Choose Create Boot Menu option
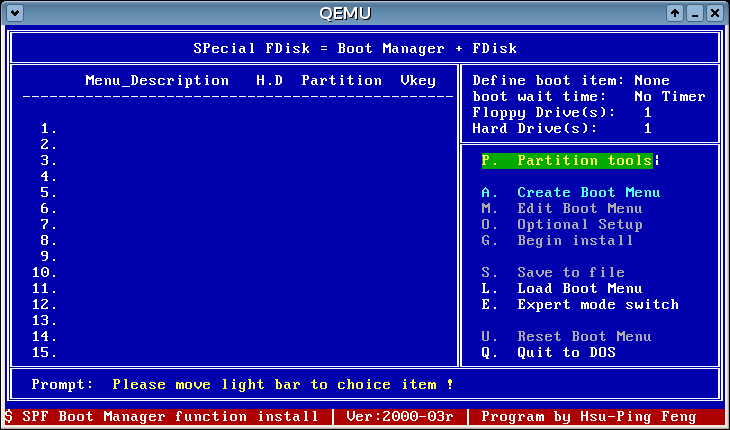Screen dimensions: 730x430 (570, 192)
